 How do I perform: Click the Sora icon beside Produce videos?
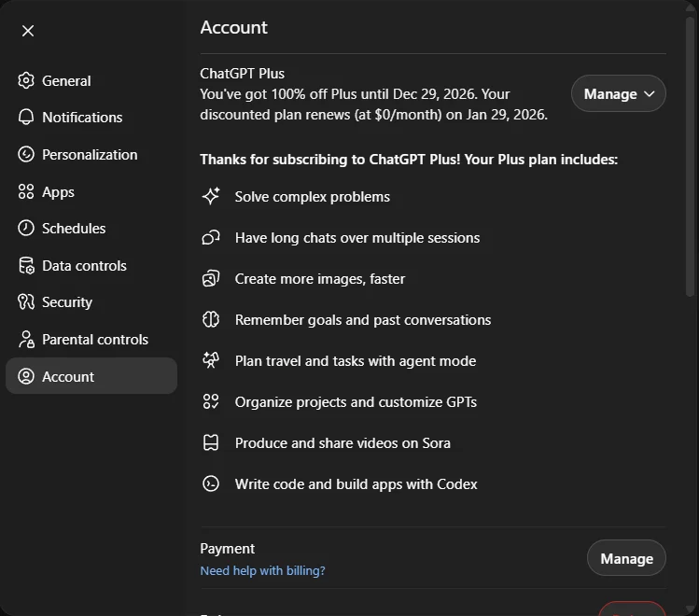coord(211,442)
